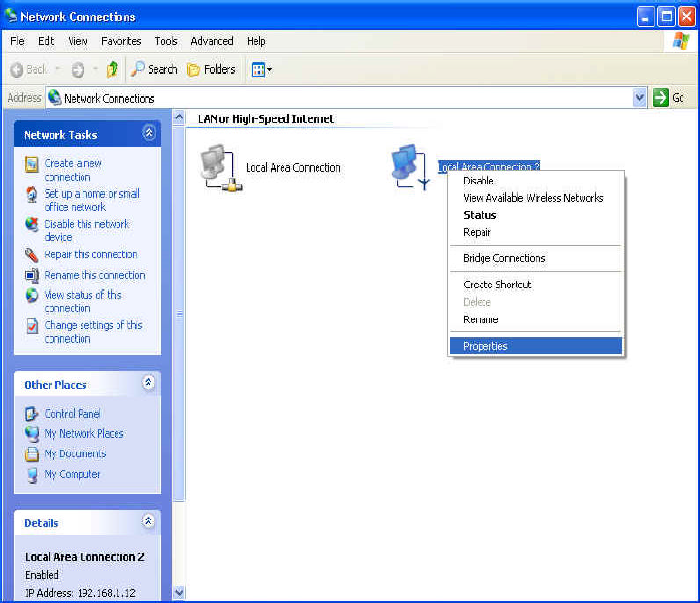Open the Back history dropdown arrow

pos(57,69)
